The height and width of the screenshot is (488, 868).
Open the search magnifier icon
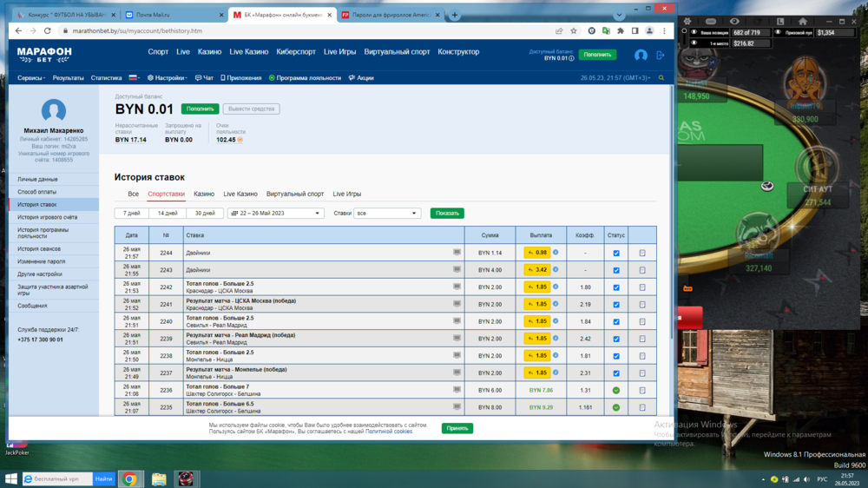point(661,78)
